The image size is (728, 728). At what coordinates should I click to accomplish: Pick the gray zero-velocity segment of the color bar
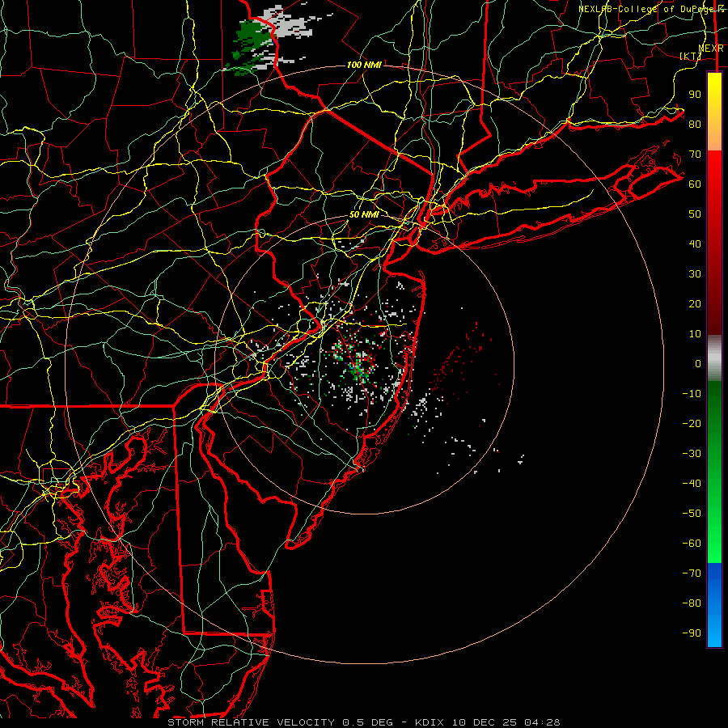pyautogui.click(x=714, y=358)
